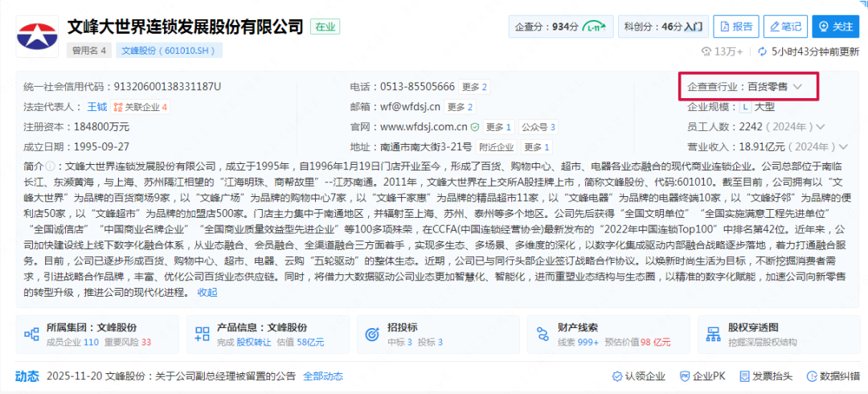This screenshot has height=394, width=868.
Task: Click the 报告 report button
Action: 735,26
